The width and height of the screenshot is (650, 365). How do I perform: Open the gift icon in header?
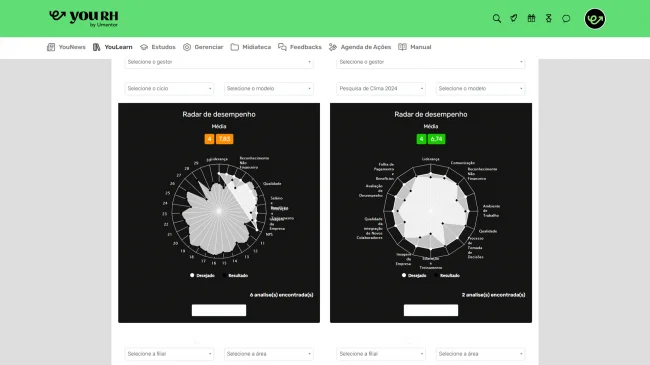click(x=531, y=18)
